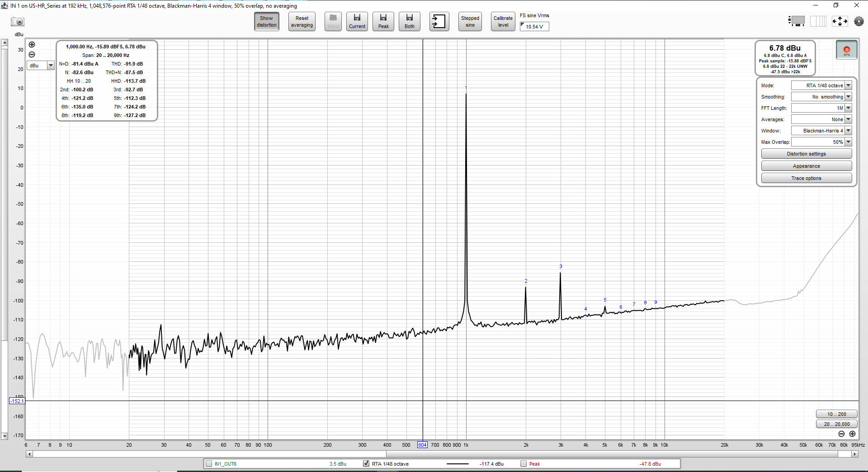
Task: Toggle the RTA 1/48 octave trace checkbox
Action: pyautogui.click(x=366, y=463)
